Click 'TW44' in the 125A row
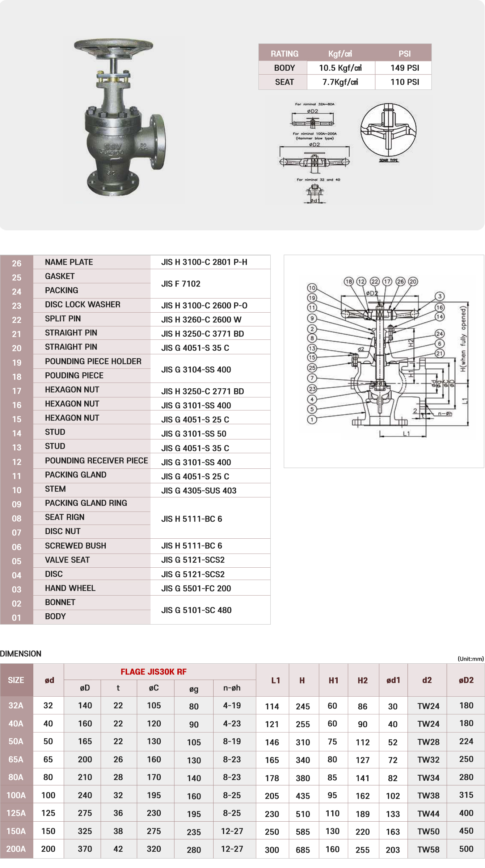Viewport: 485px width, 868px height. click(x=428, y=814)
